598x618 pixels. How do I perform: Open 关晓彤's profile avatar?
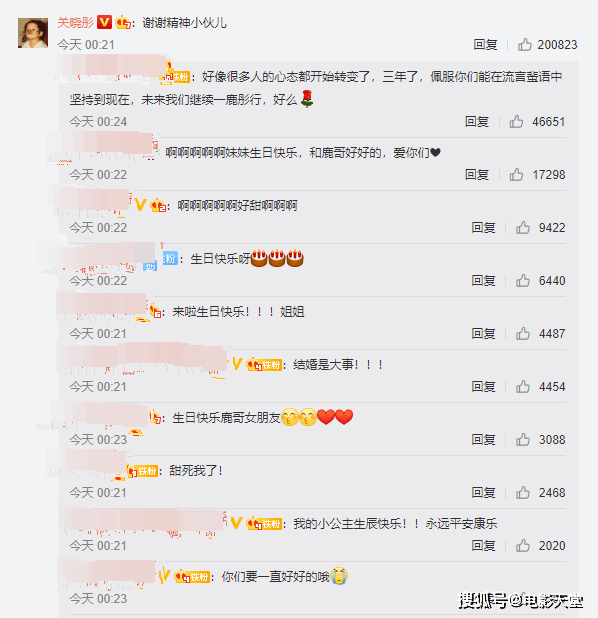tap(33, 33)
